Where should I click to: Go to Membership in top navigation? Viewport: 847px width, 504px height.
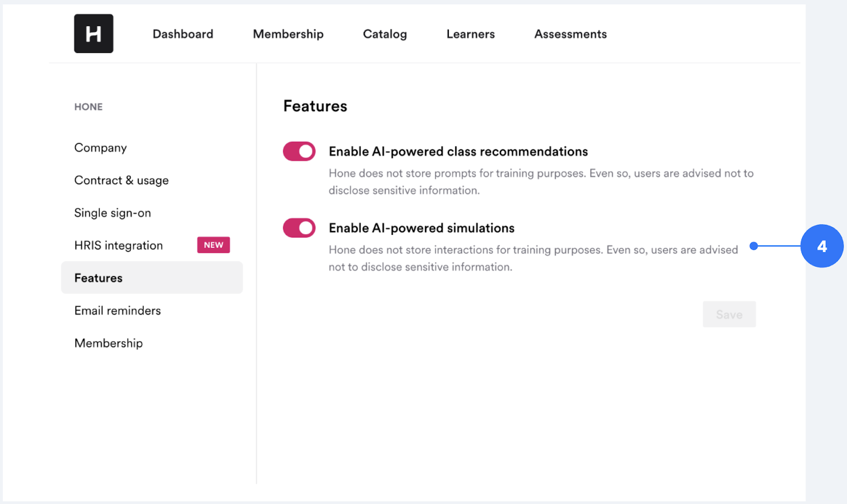click(288, 34)
